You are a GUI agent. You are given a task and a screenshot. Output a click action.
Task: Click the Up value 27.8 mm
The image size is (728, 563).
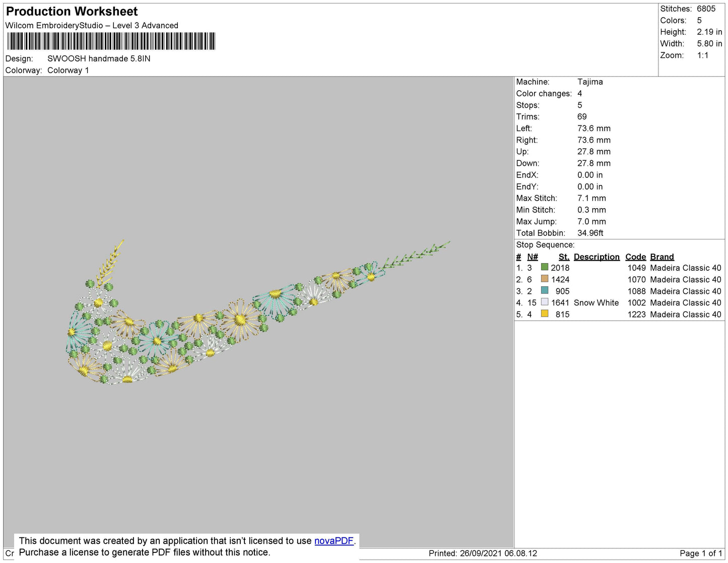pos(594,152)
